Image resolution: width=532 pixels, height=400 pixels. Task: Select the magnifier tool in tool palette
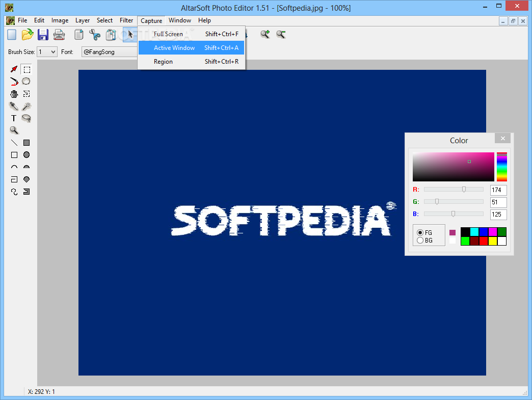pos(14,130)
